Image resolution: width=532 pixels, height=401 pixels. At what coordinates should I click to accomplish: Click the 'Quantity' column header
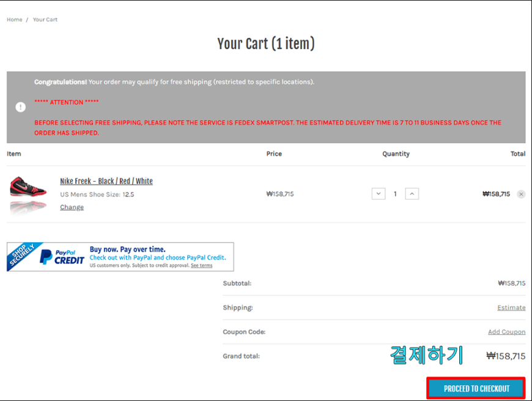396,153
